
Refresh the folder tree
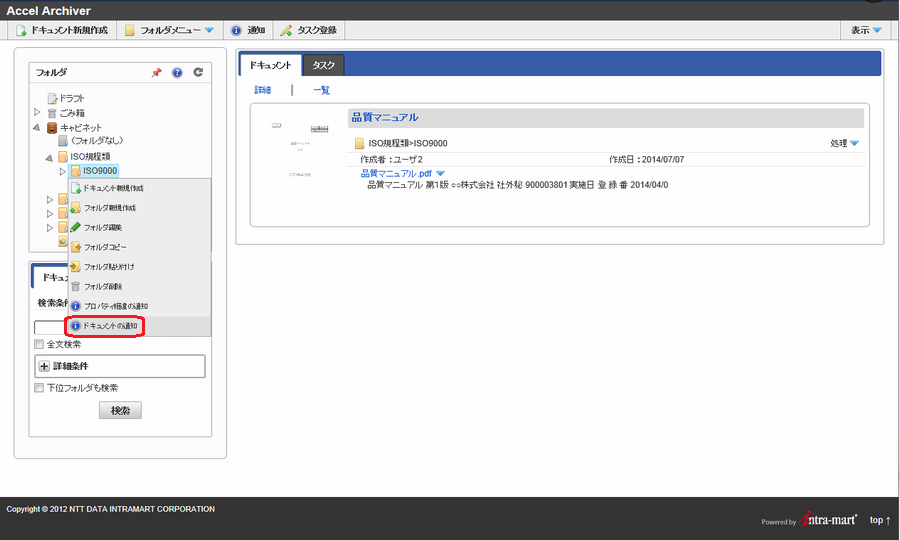[198, 73]
